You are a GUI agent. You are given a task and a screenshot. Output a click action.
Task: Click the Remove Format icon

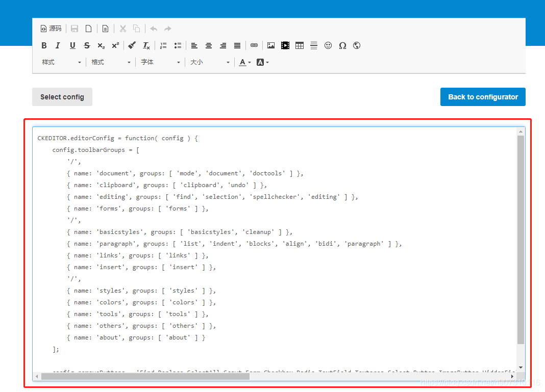pos(146,45)
